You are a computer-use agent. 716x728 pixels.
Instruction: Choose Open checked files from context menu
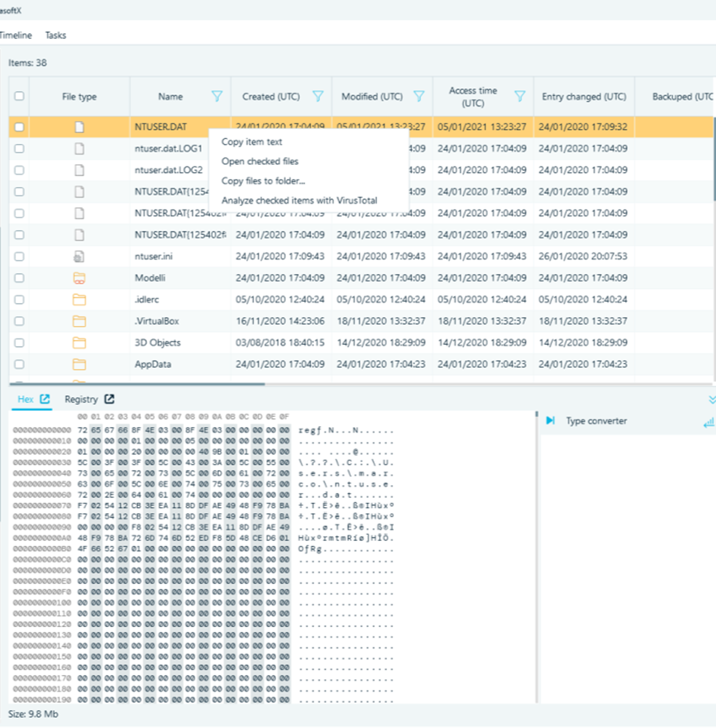309,161
